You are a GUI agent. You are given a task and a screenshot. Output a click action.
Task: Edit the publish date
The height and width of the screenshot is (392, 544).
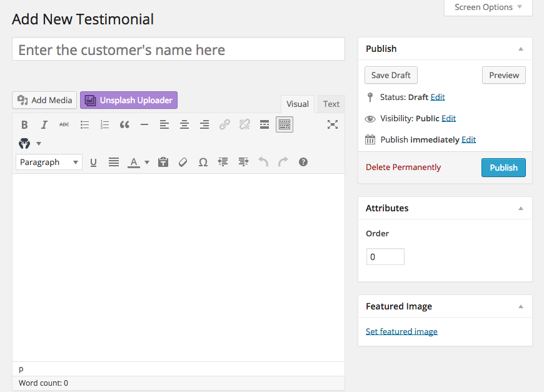pyautogui.click(x=468, y=139)
